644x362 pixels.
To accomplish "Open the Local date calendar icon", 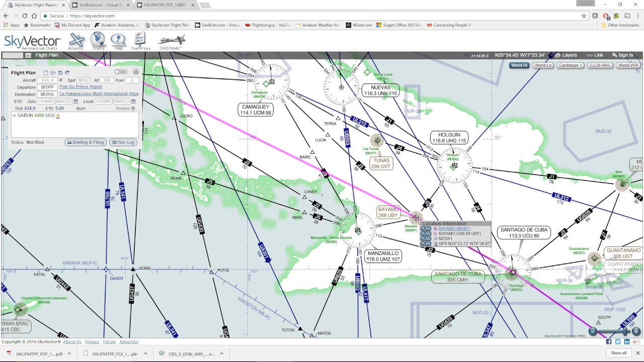I will [x=133, y=102].
